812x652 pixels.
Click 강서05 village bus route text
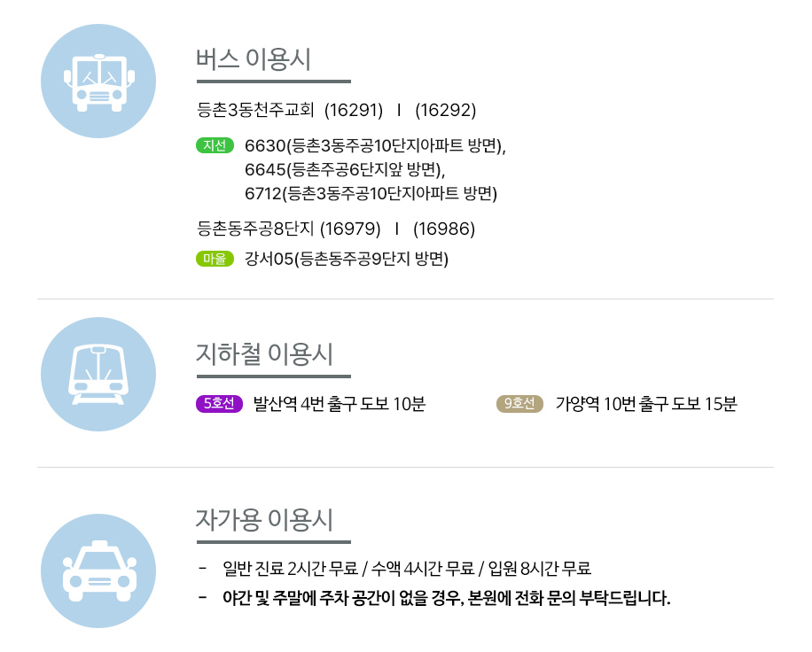[347, 258]
